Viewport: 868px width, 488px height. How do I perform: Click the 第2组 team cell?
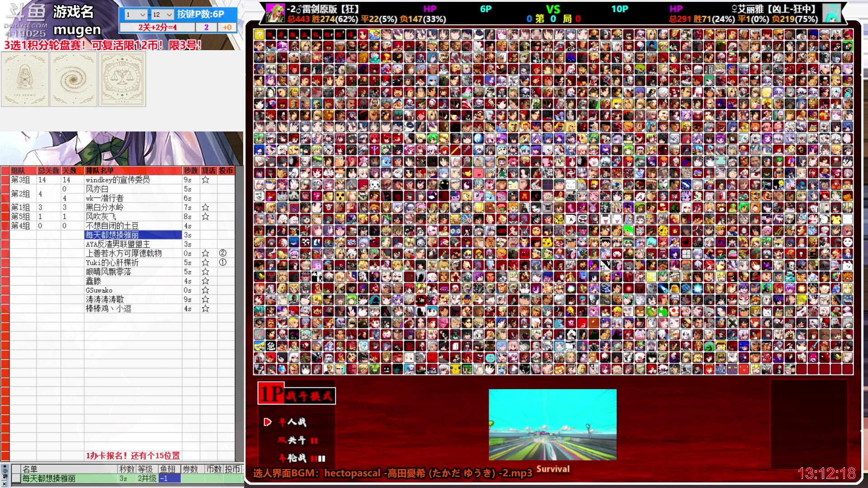pos(23,193)
